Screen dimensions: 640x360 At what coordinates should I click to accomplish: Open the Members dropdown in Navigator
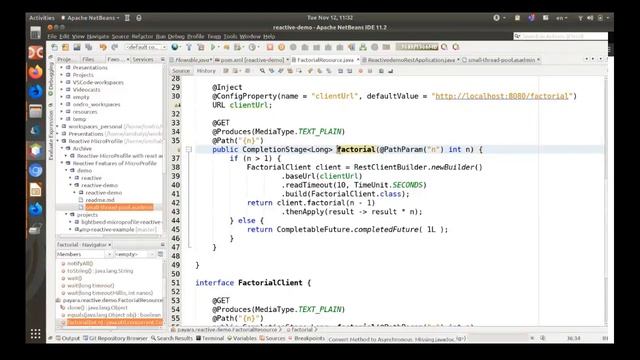click(84, 254)
